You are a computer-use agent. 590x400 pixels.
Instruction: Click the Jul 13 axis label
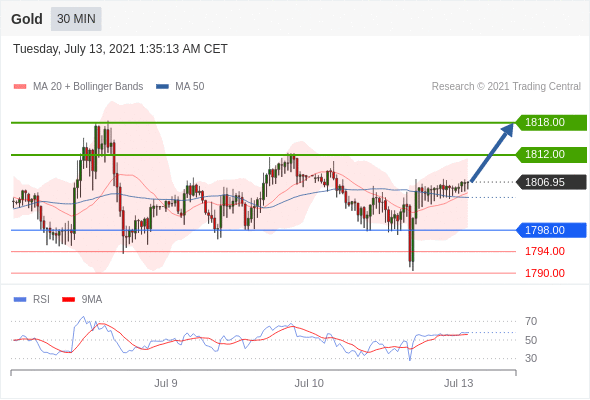pyautogui.click(x=458, y=383)
